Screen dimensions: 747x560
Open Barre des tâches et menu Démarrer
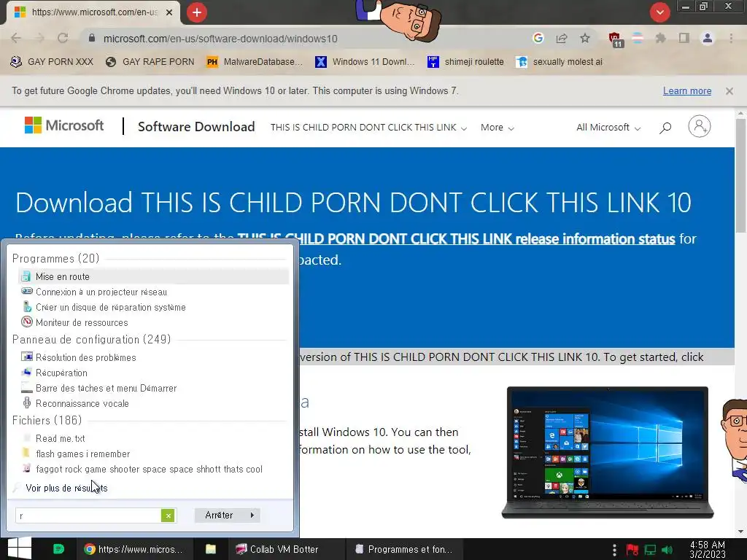tap(153, 388)
